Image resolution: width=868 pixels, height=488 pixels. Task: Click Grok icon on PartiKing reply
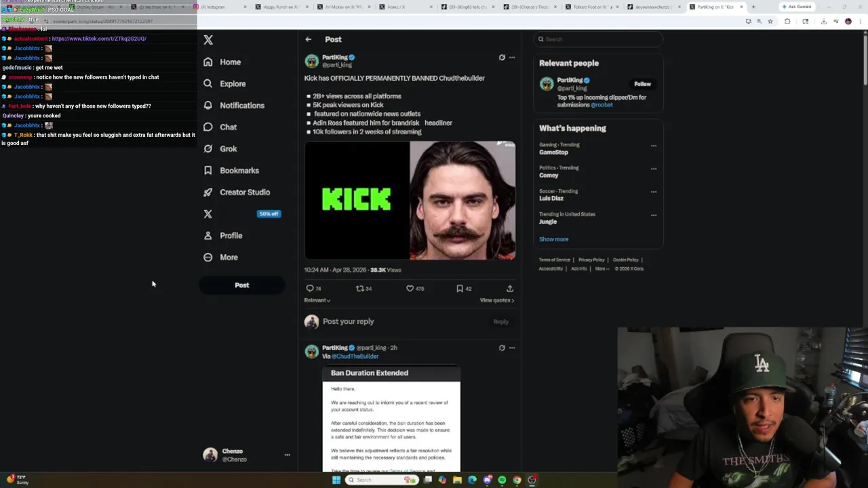pyautogui.click(x=502, y=348)
